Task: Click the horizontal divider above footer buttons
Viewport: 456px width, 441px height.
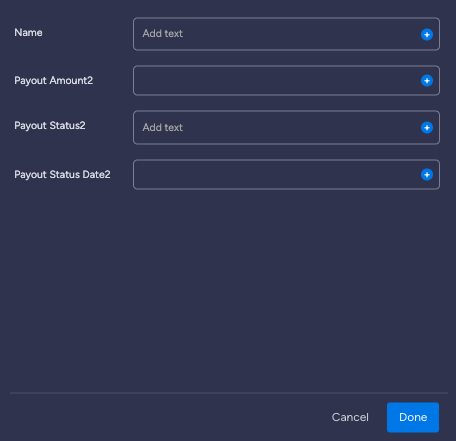Action: coord(229,393)
